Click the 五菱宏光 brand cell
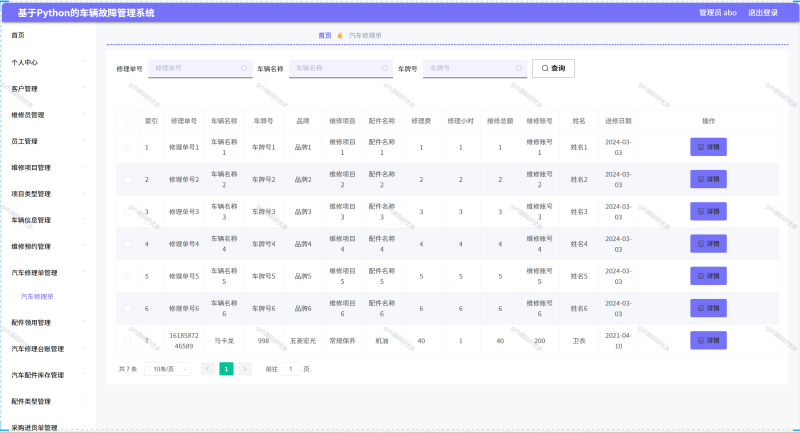Viewport: 800px width, 433px height. (303, 341)
